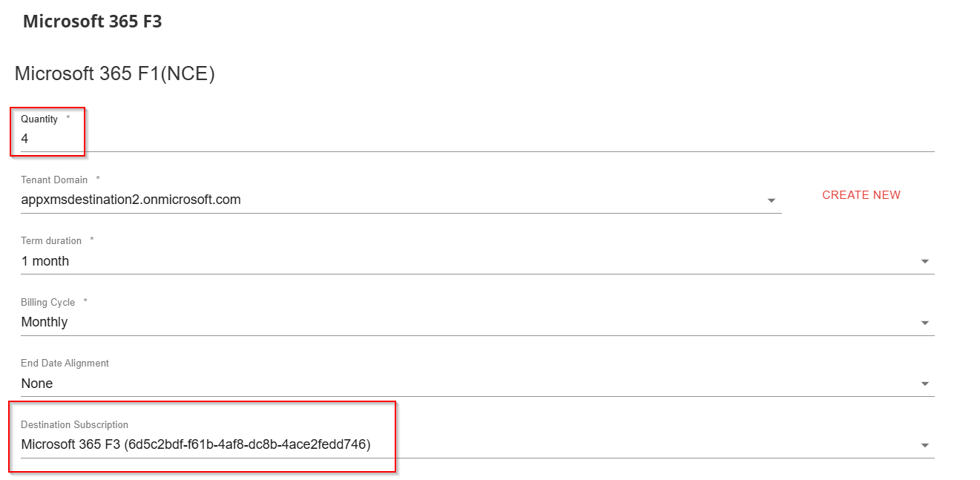Open the Tenant Domain dropdown arrow
The image size is (980, 480).
tap(772, 200)
